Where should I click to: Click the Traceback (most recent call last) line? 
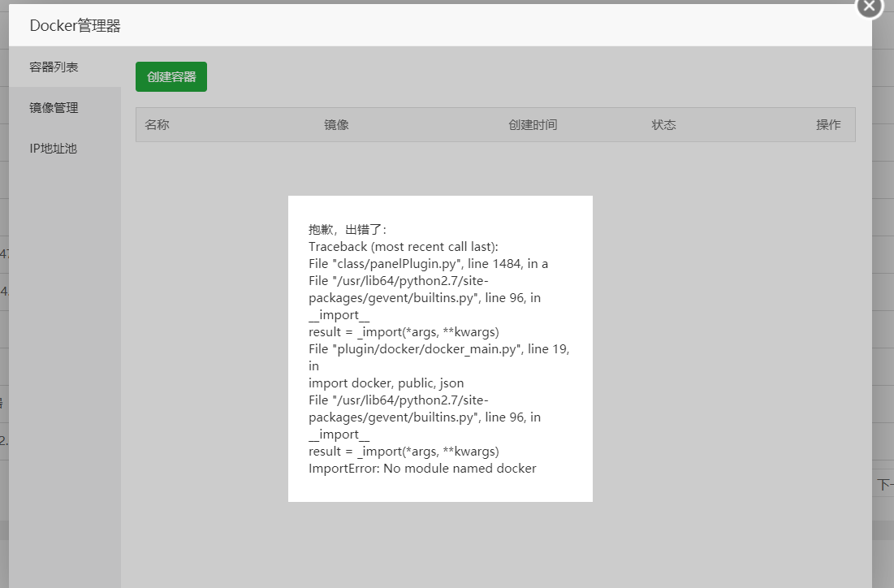pyautogui.click(x=403, y=246)
